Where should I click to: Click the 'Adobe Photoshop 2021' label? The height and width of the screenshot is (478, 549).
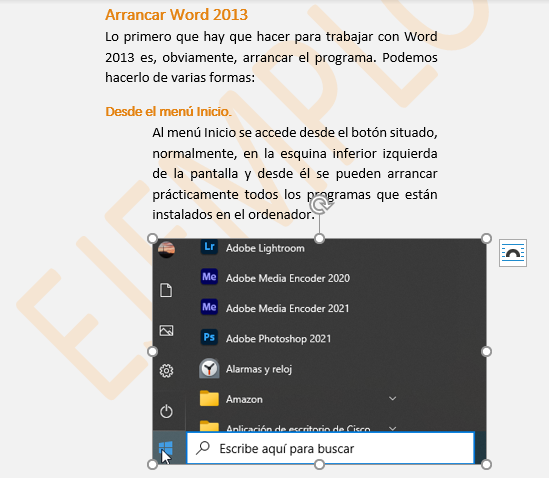tap(278, 339)
